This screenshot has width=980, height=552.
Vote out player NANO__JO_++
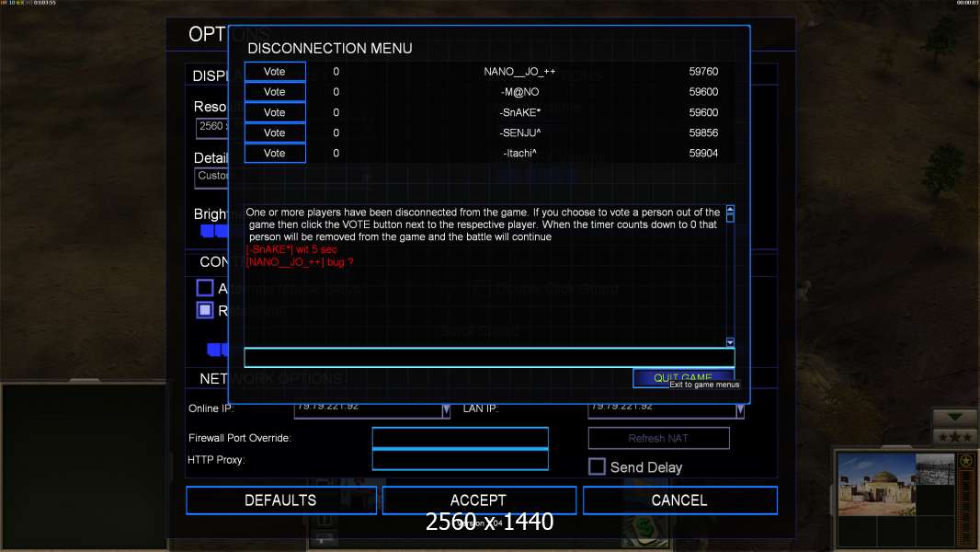point(275,72)
